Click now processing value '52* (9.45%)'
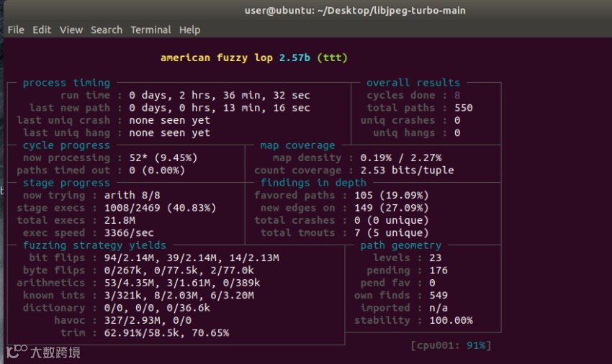This screenshot has height=364, width=612. [x=163, y=158]
